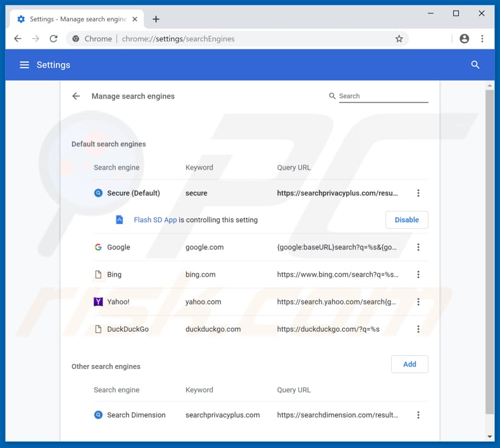Click the search magnifier in the Settings header

(x=475, y=65)
